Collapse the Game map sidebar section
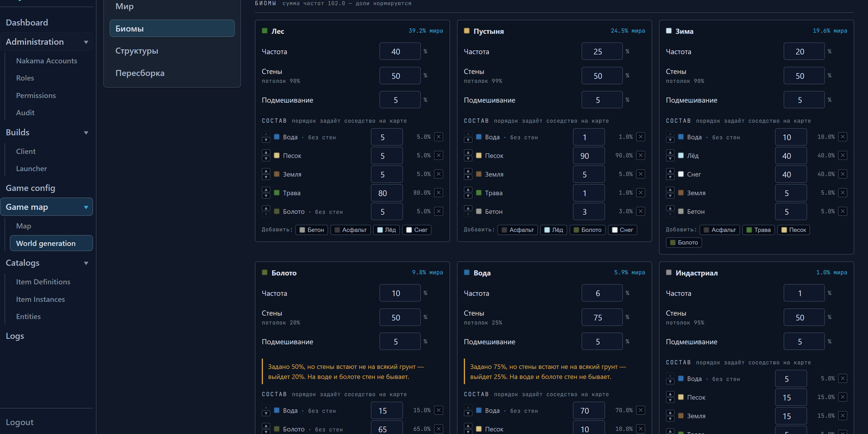The width and height of the screenshot is (868, 434). point(86,207)
